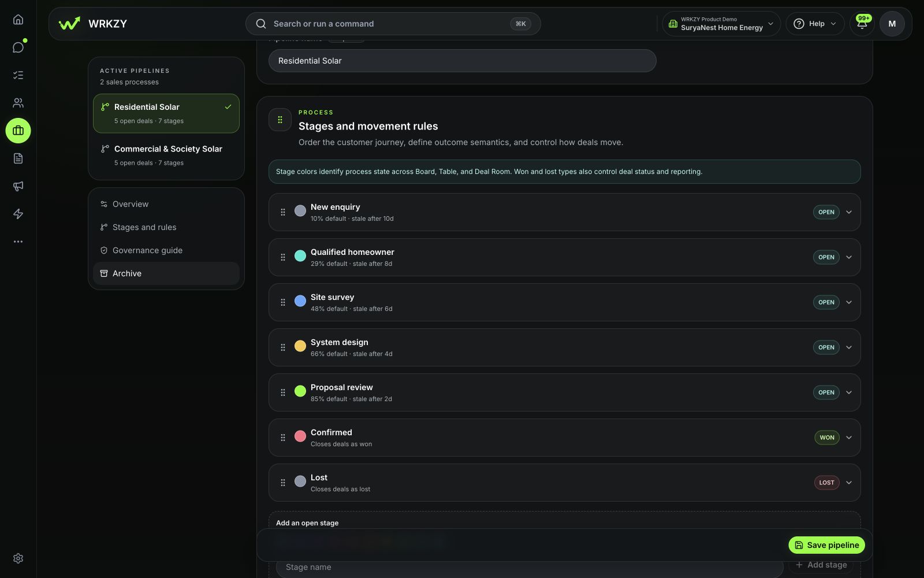Expand the New enquiry stage chevron
This screenshot has height=578, width=924.
849,212
